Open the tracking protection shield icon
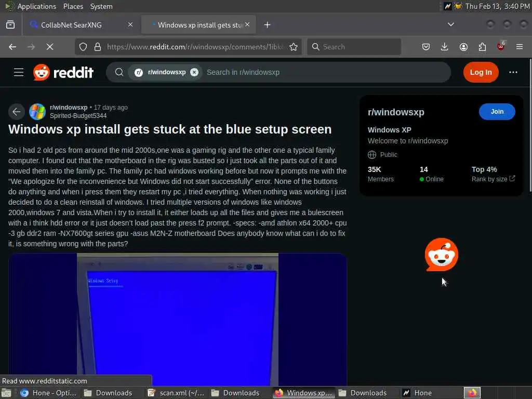Image resolution: width=532 pixels, height=399 pixels. [83, 47]
